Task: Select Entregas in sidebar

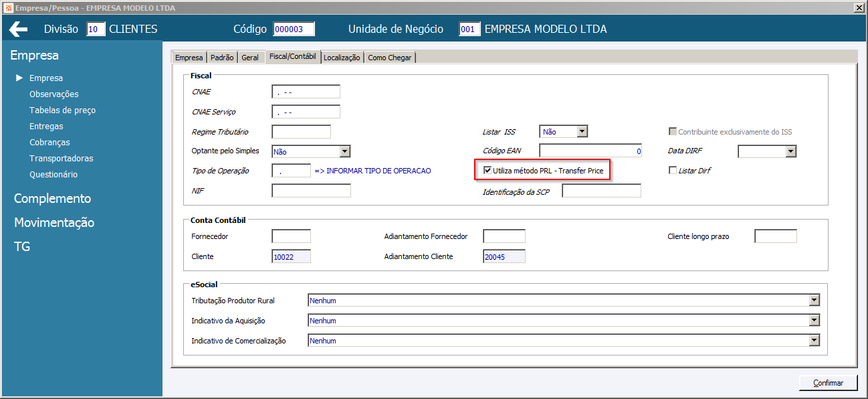Action: pos(46,126)
